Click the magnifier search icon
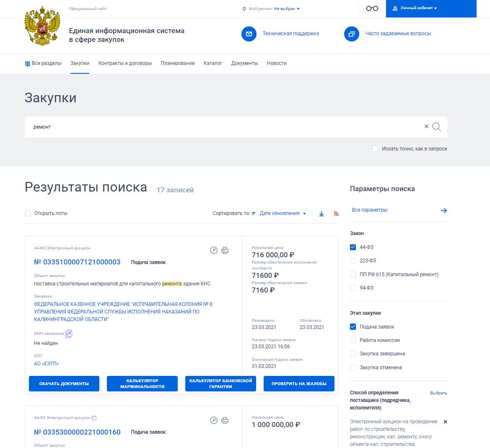 436,127
